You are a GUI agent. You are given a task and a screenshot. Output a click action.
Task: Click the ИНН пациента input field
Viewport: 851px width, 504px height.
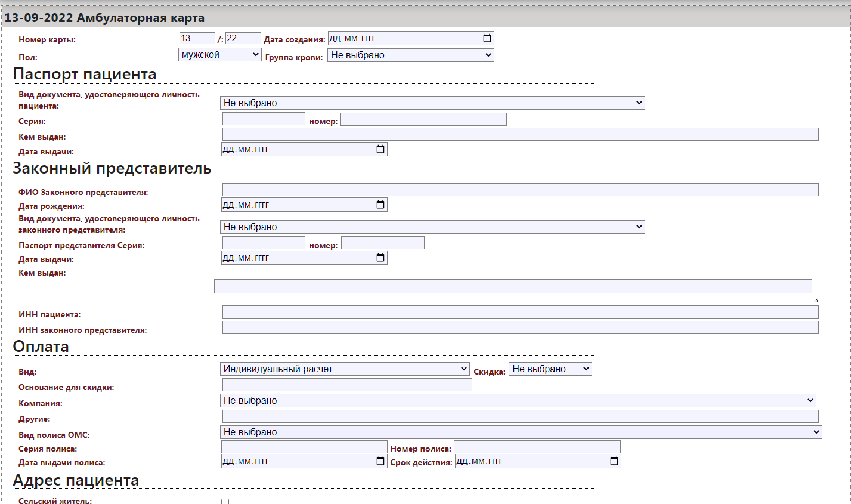pos(520,312)
